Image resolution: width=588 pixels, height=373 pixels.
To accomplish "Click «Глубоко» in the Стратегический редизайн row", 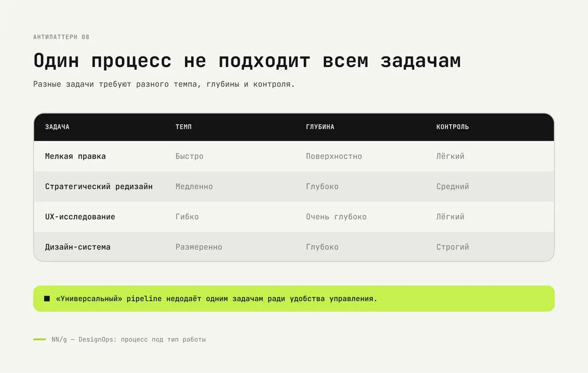I will [x=322, y=187].
